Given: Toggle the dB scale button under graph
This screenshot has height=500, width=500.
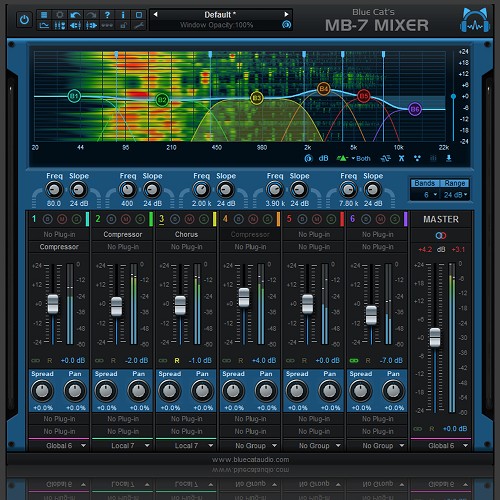Looking at the screenshot, I should (x=323, y=158).
